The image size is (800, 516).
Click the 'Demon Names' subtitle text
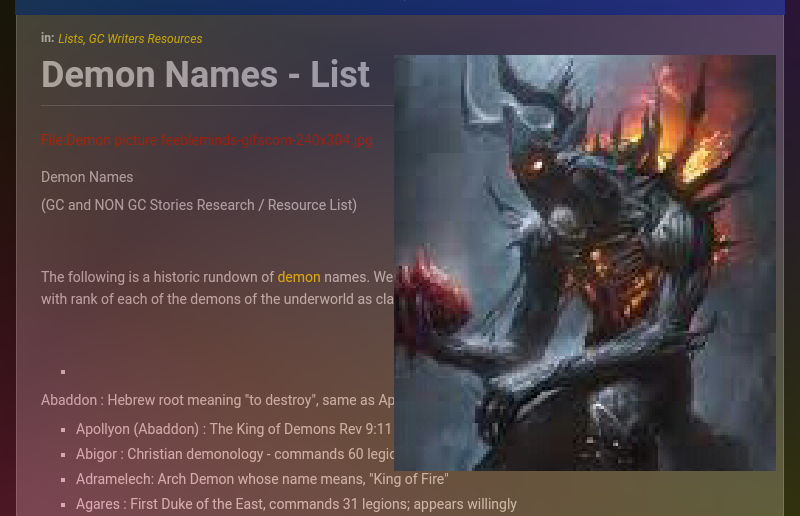pos(87,177)
